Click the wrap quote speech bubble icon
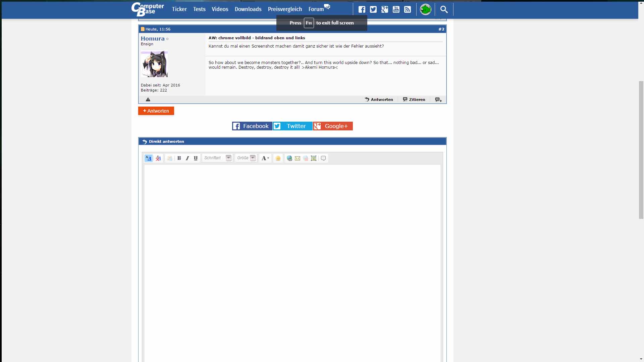The height and width of the screenshot is (362, 644). pos(323,158)
